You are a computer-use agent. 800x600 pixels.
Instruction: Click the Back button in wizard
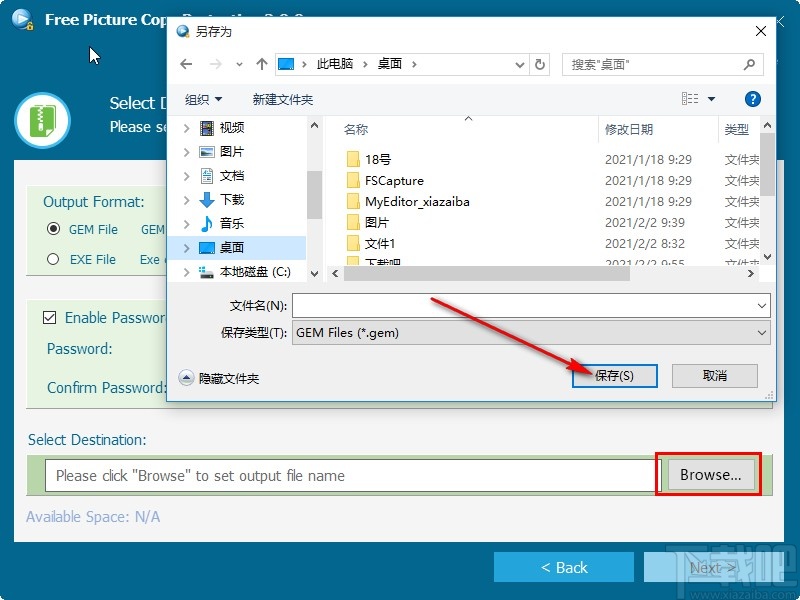[x=564, y=567]
